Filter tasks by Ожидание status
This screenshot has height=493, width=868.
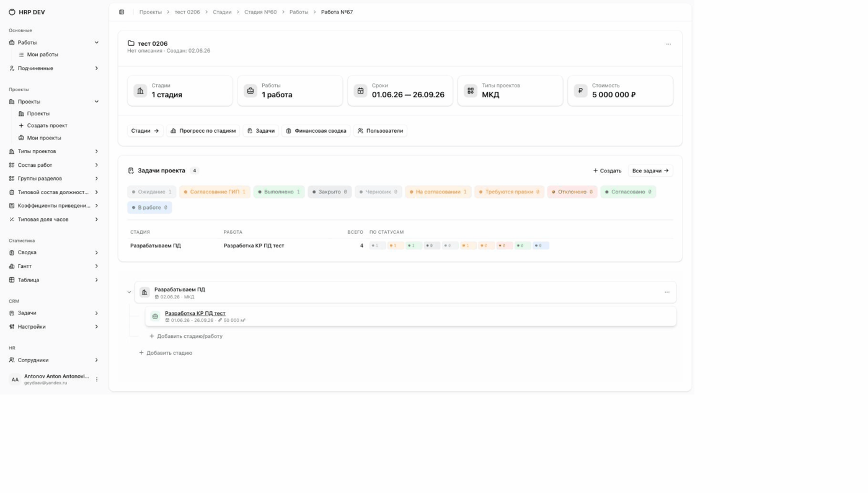(152, 192)
